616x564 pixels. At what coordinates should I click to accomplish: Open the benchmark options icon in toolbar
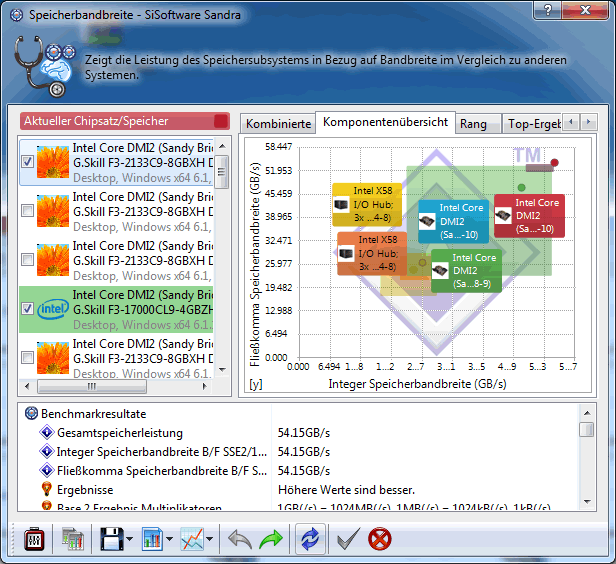[35, 539]
